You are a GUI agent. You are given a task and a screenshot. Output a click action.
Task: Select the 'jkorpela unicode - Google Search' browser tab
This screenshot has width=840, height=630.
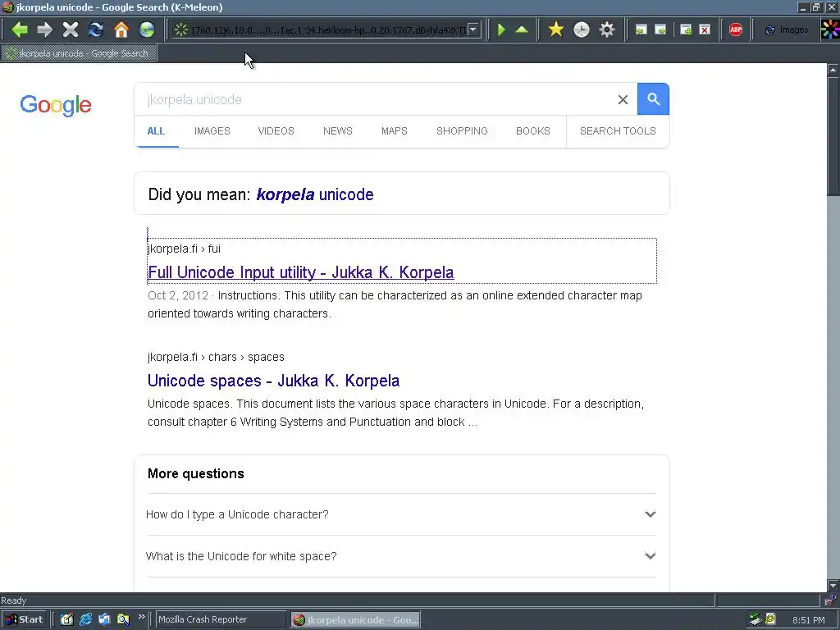[79, 53]
